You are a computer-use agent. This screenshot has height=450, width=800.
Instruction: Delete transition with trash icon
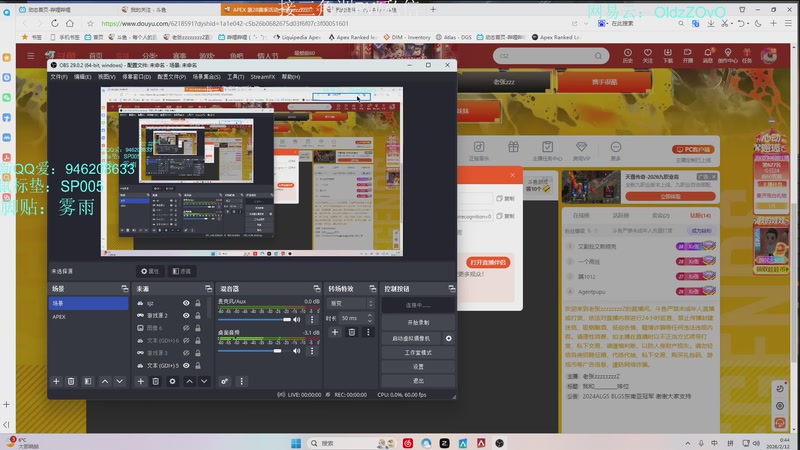click(352, 332)
